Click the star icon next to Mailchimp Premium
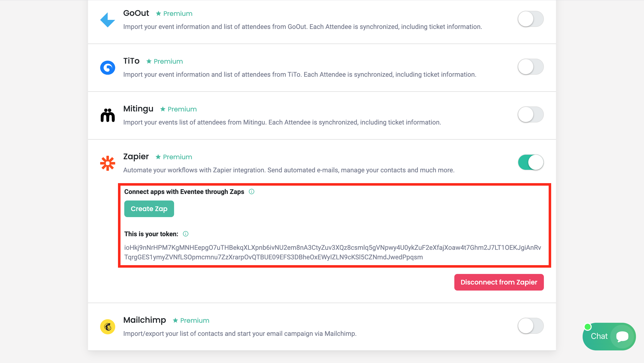644x363 pixels. point(175,320)
